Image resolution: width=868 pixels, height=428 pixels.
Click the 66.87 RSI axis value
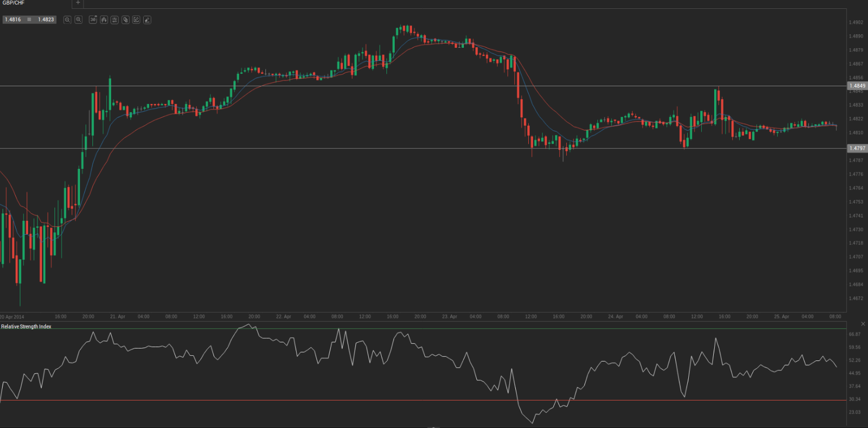coord(854,335)
